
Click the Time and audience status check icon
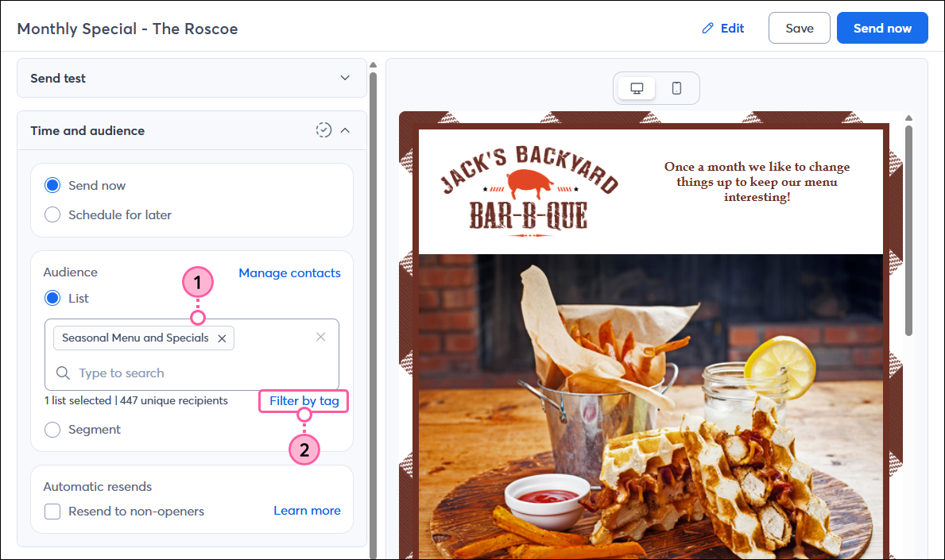coord(323,130)
